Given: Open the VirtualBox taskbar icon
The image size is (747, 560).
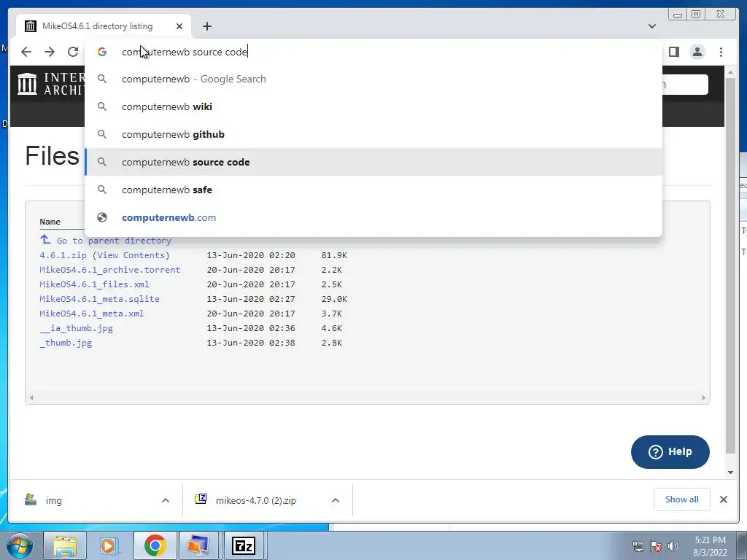Looking at the screenshot, I should pyautogui.click(x=198, y=545).
